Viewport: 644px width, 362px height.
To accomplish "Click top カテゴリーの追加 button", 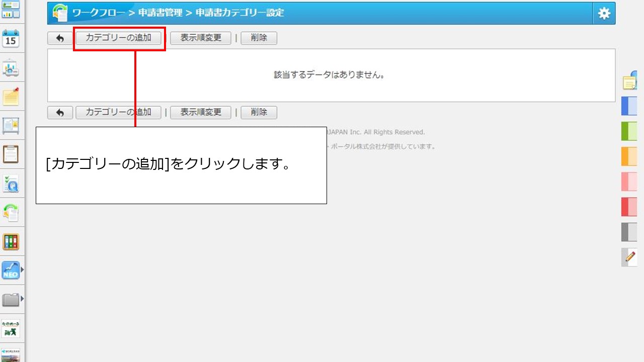I will (118, 38).
